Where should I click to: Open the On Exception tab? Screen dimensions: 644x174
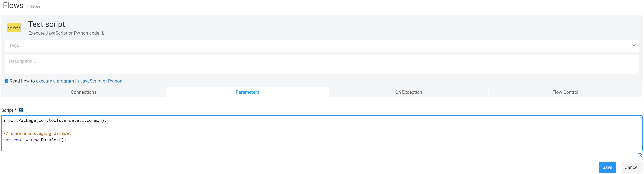click(x=408, y=92)
